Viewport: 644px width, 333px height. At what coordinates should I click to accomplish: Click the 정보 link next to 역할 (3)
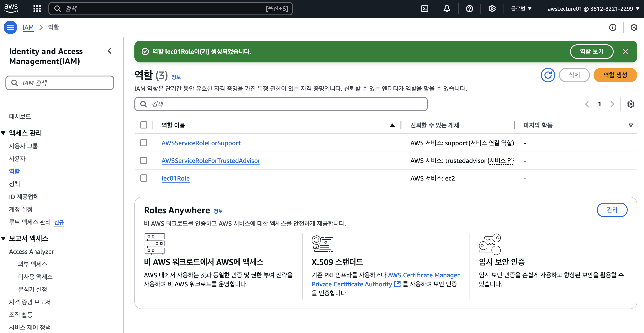[176, 77]
